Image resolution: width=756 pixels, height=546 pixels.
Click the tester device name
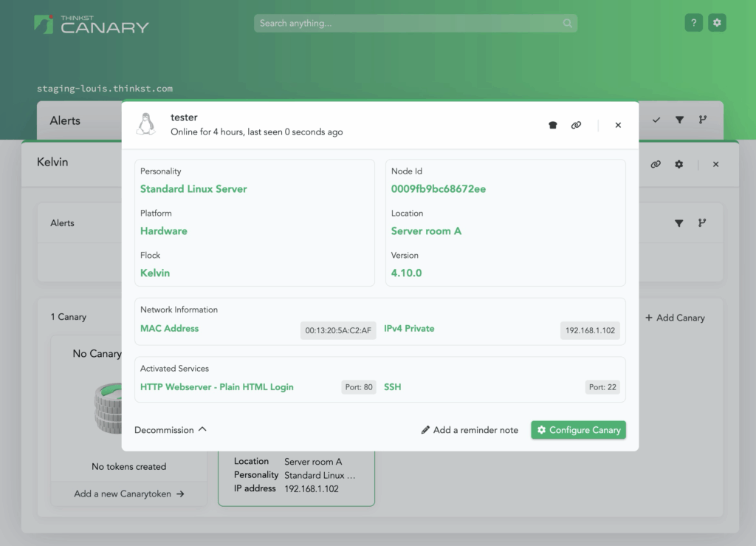click(x=184, y=117)
